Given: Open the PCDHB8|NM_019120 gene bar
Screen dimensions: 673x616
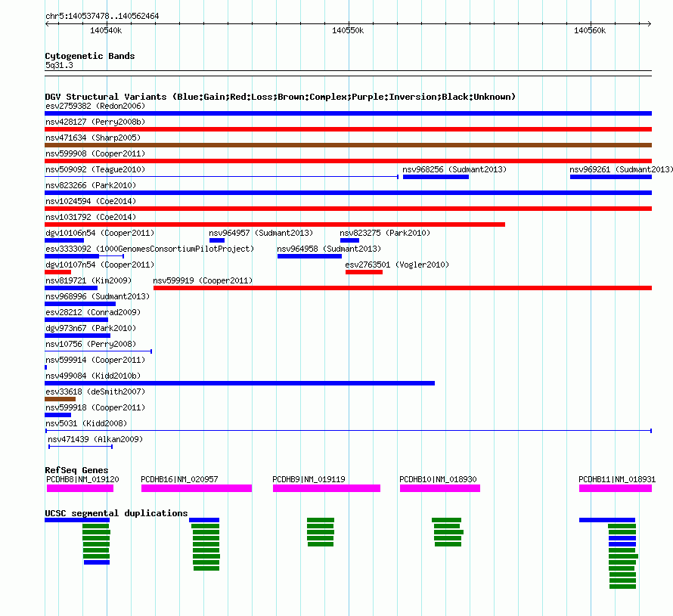Looking at the screenshot, I should pos(80,488).
